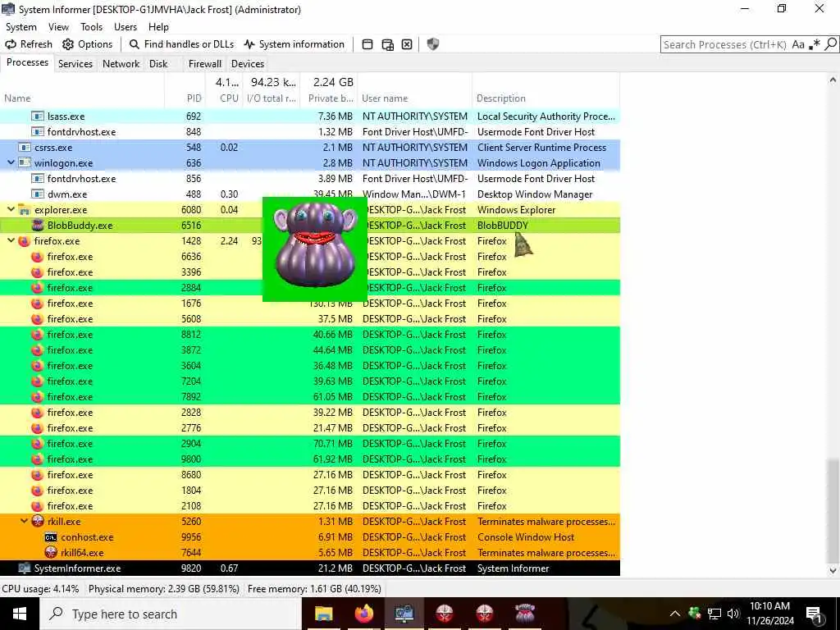Open Options from the toolbar
Image resolution: width=840 pixels, height=630 pixels.
click(87, 44)
